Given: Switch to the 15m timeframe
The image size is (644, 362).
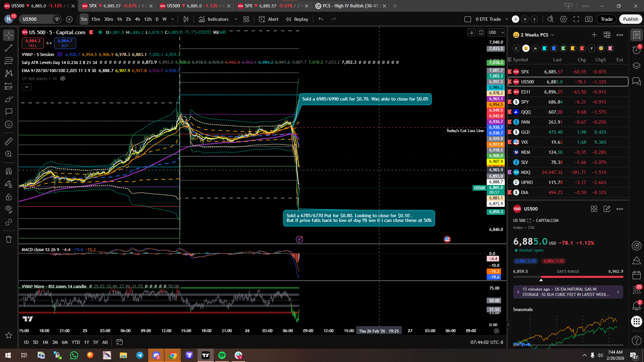Looking at the screenshot, I should pos(96,19).
